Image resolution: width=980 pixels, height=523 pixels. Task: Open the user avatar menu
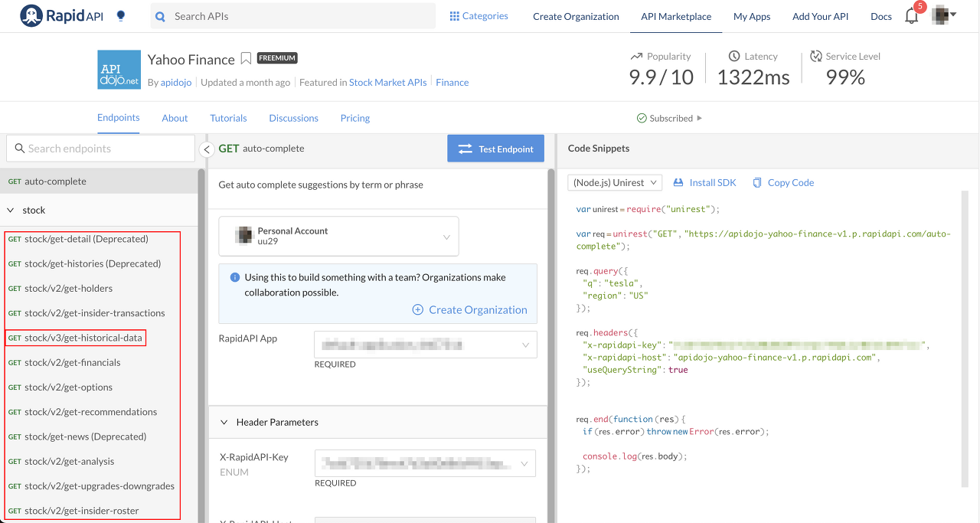(x=944, y=15)
